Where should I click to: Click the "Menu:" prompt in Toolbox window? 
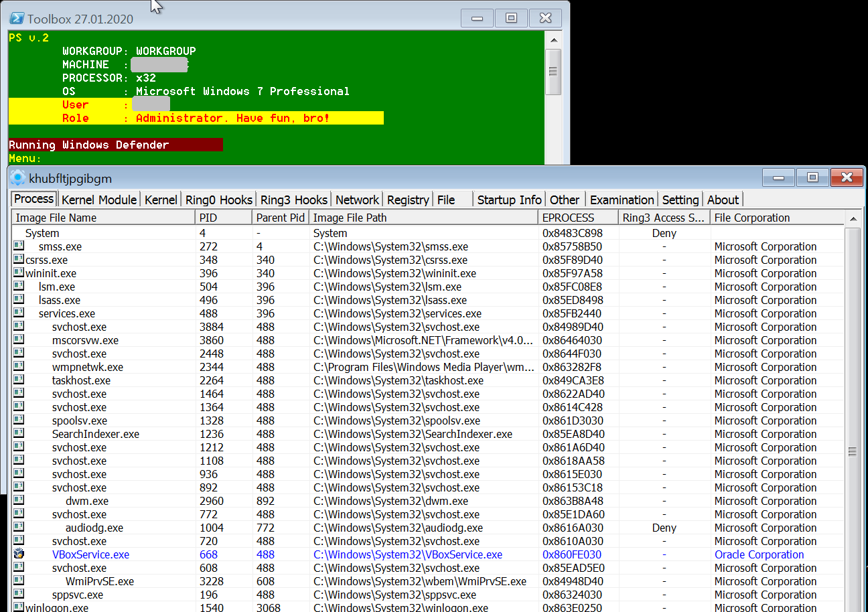(x=25, y=158)
